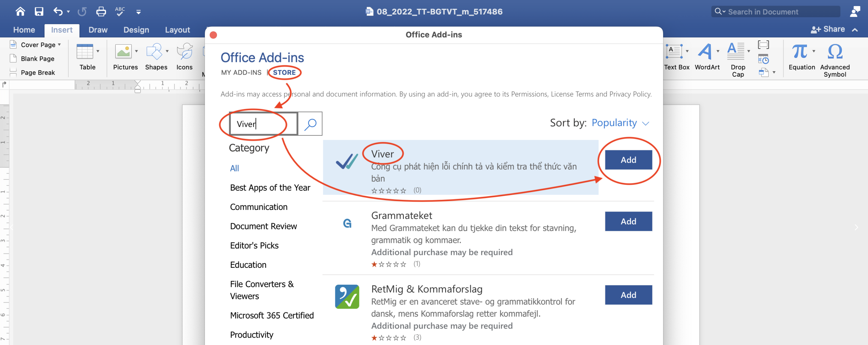Switch to STORE tab in Add-ins
The height and width of the screenshot is (345, 868).
[x=285, y=73]
